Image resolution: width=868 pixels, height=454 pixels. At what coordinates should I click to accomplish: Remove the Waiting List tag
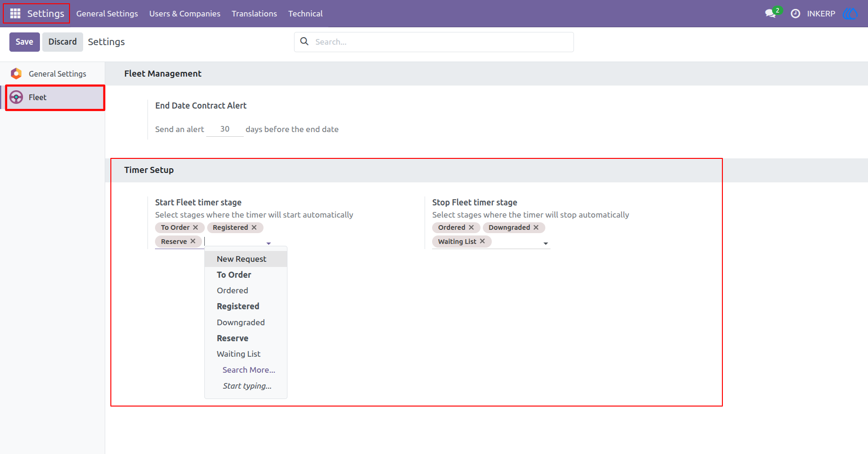(482, 241)
